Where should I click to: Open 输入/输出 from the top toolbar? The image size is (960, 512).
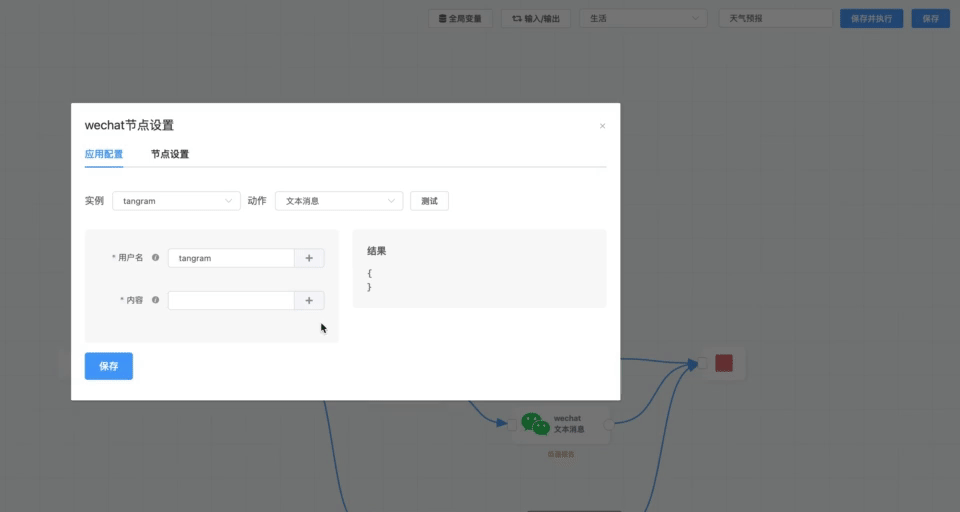click(536, 18)
